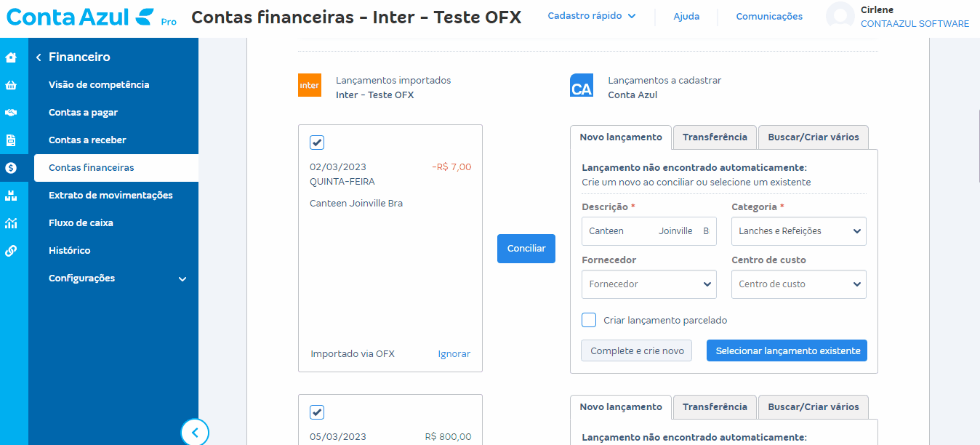The width and height of the screenshot is (980, 445).
Task: Open Histórico in the sidebar
Action: pos(70,251)
